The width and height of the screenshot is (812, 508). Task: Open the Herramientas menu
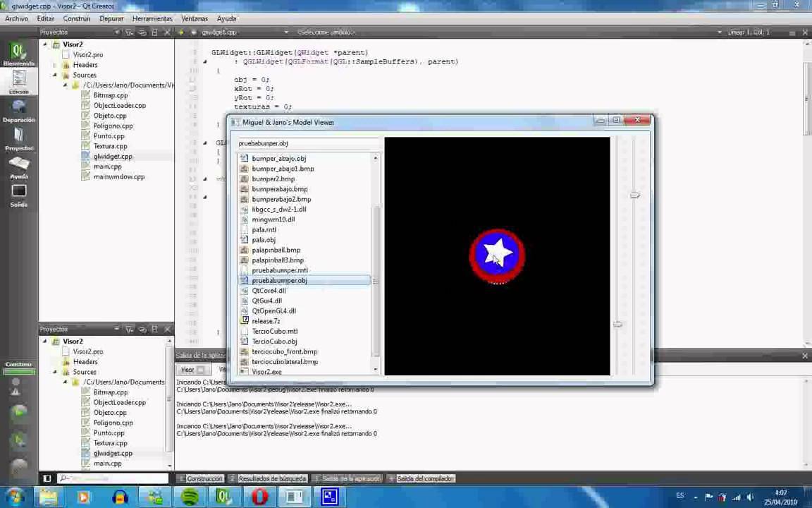pyautogui.click(x=152, y=18)
